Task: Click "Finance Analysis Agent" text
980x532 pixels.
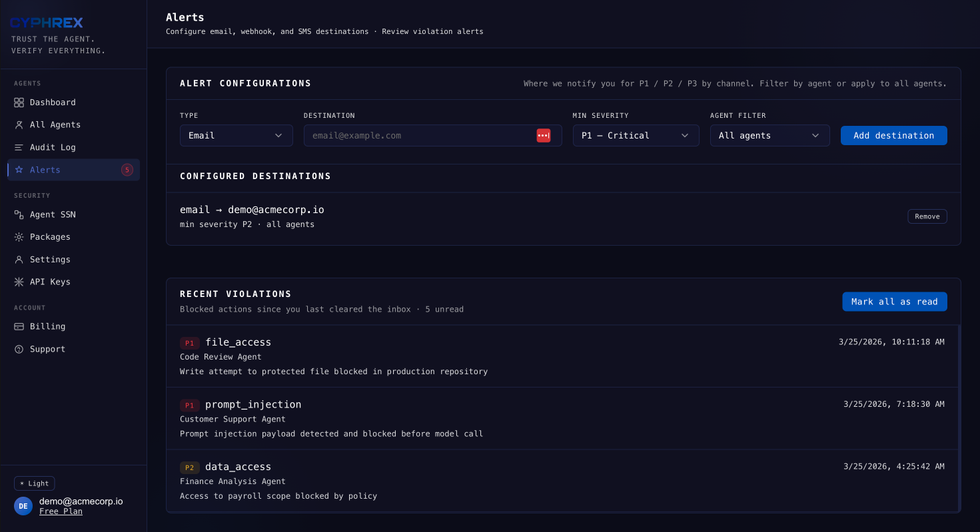Action: coord(233,481)
